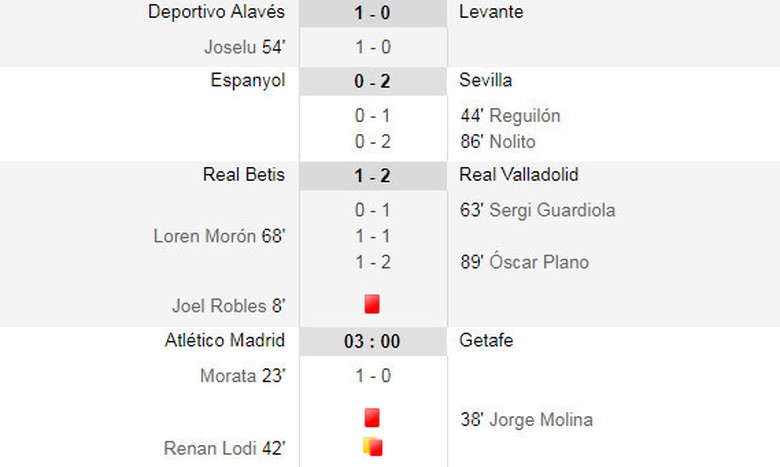Screen dimensions: 780x467
Task: Click scorer 44' Reguilón
Action: point(509,116)
